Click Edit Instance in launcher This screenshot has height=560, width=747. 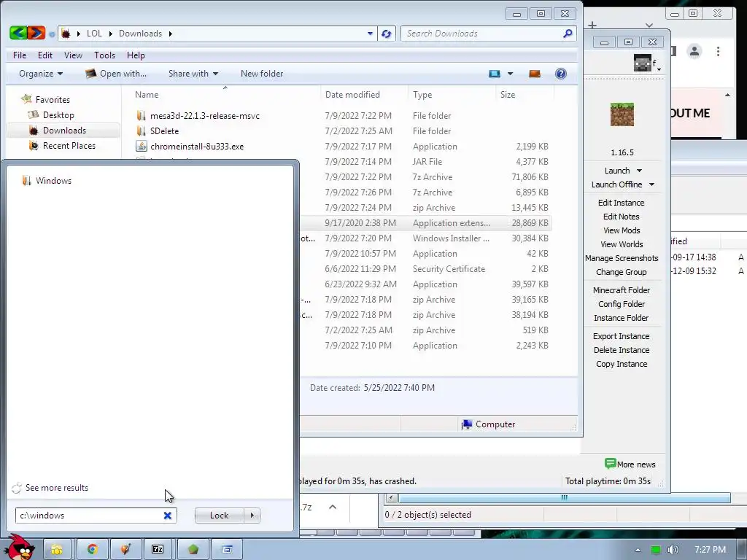click(622, 203)
